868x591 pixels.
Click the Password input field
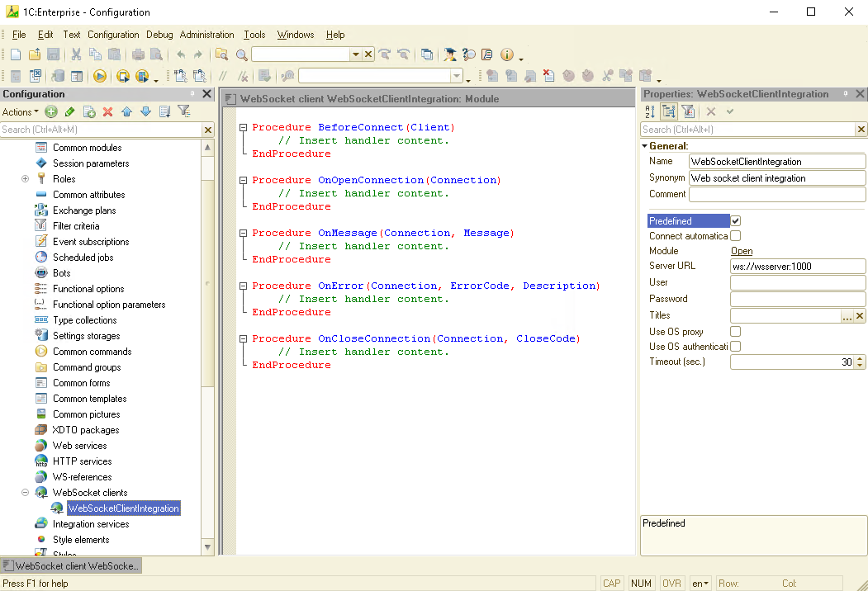point(798,300)
